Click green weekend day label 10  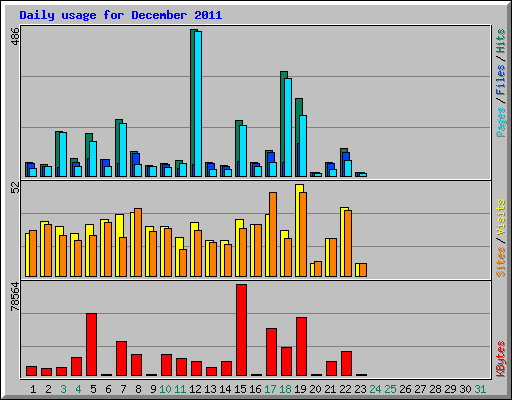[165, 389]
